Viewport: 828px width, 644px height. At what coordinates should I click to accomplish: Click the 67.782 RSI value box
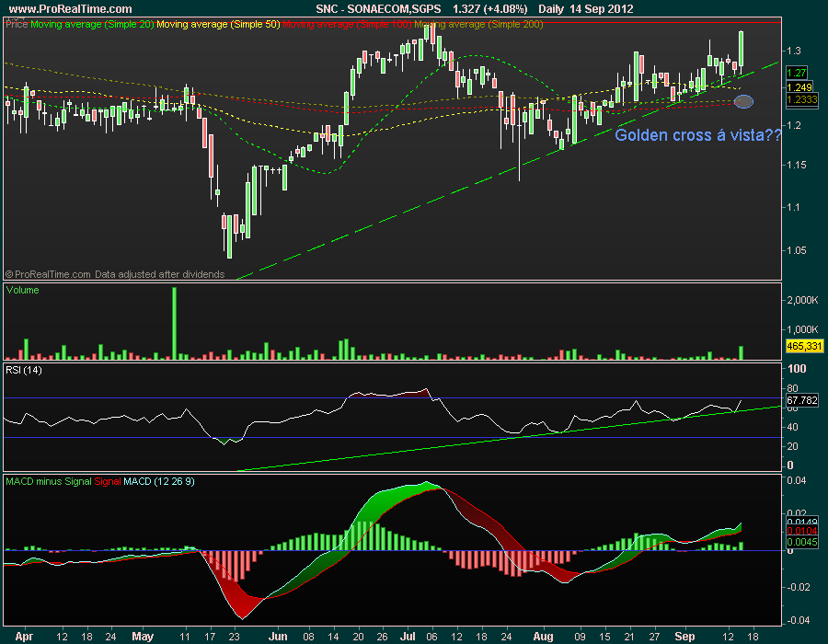[801, 400]
